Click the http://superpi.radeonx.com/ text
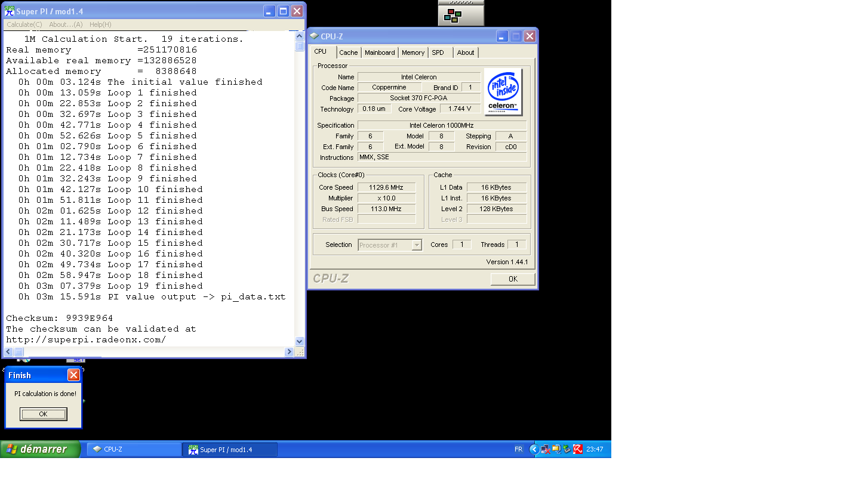Screen dimensions: 868x501 [x=86, y=340]
